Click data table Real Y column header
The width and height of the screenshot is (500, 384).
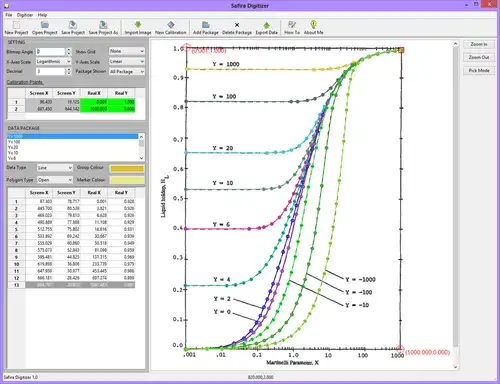click(121, 193)
